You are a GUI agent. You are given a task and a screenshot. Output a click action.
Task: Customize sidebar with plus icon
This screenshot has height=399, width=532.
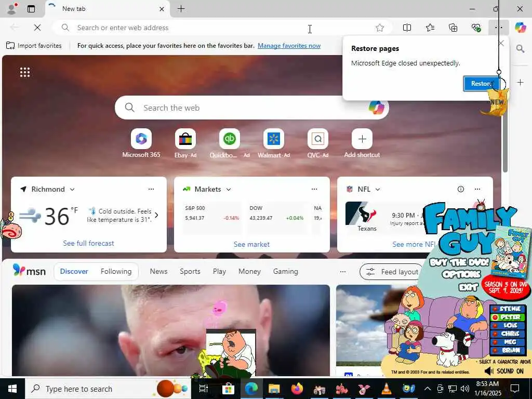(x=520, y=83)
